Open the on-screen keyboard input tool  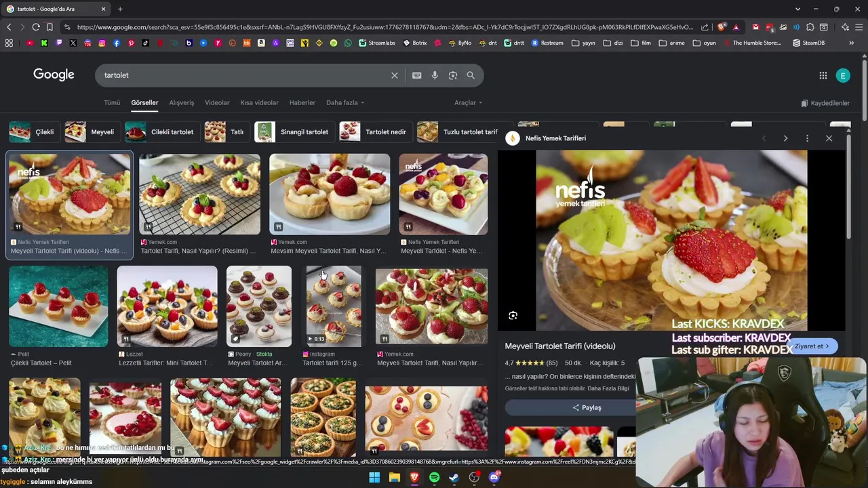[416, 75]
